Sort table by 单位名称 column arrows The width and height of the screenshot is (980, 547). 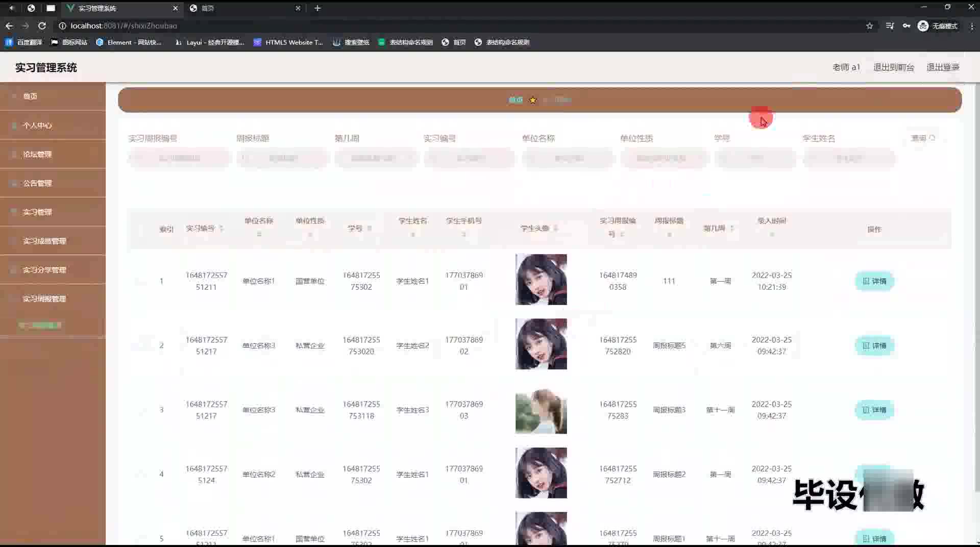click(x=259, y=234)
